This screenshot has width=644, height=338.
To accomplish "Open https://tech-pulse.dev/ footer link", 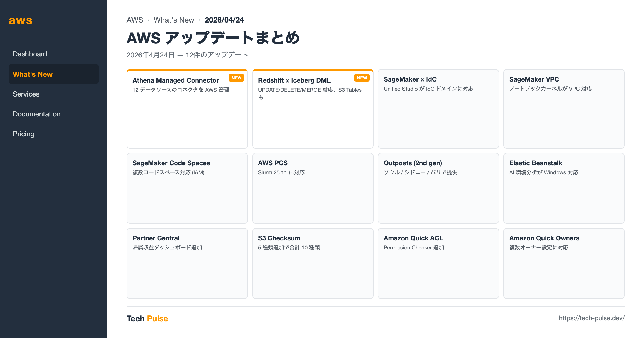I will (592, 318).
